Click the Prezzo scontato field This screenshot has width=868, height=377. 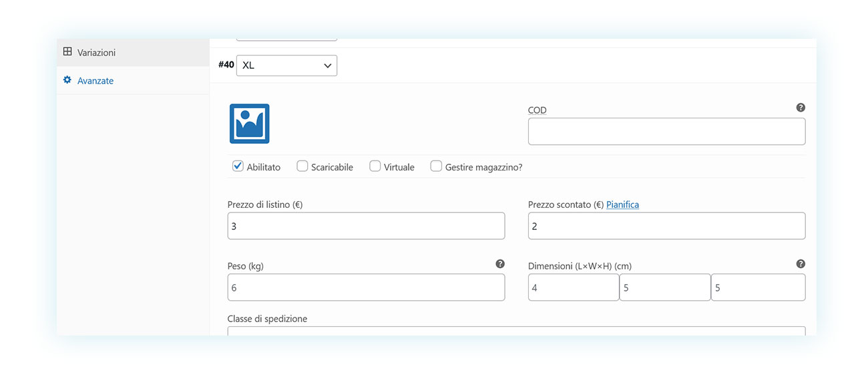click(x=666, y=226)
